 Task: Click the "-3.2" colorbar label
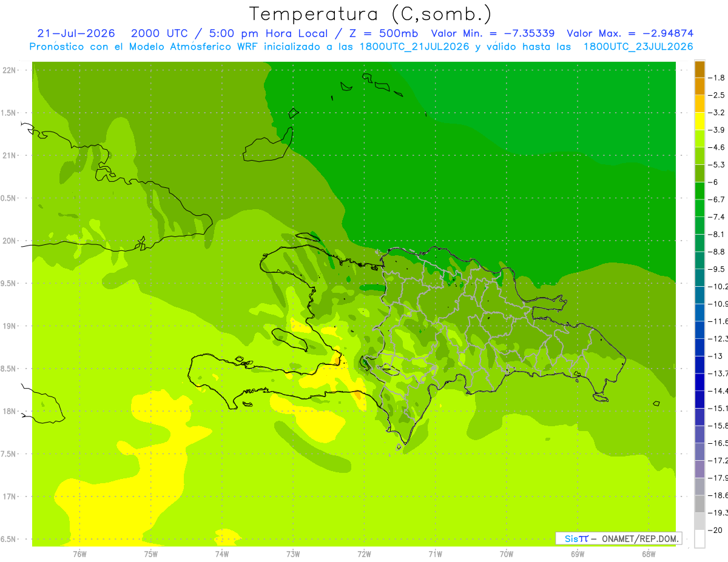(x=716, y=113)
